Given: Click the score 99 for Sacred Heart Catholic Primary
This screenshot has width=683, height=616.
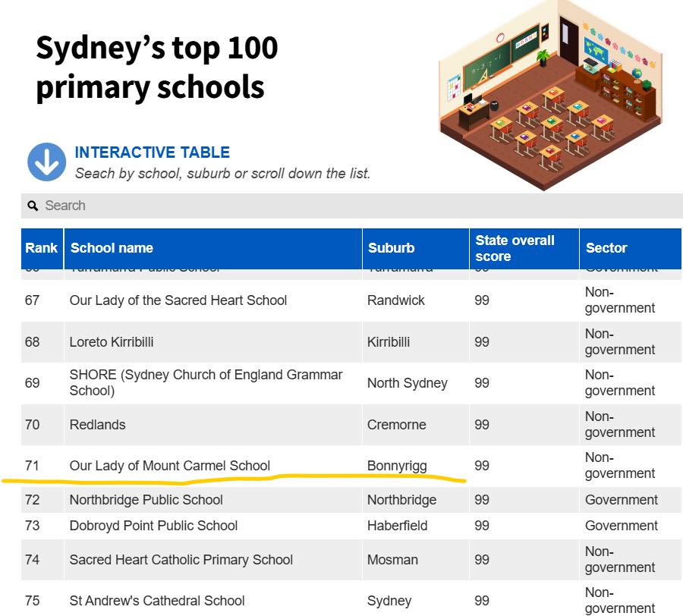Looking at the screenshot, I should (482, 560).
